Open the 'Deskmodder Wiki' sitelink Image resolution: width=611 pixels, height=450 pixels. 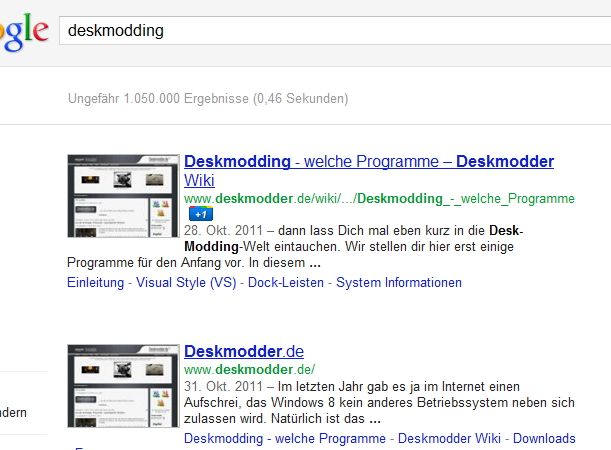tap(451, 439)
